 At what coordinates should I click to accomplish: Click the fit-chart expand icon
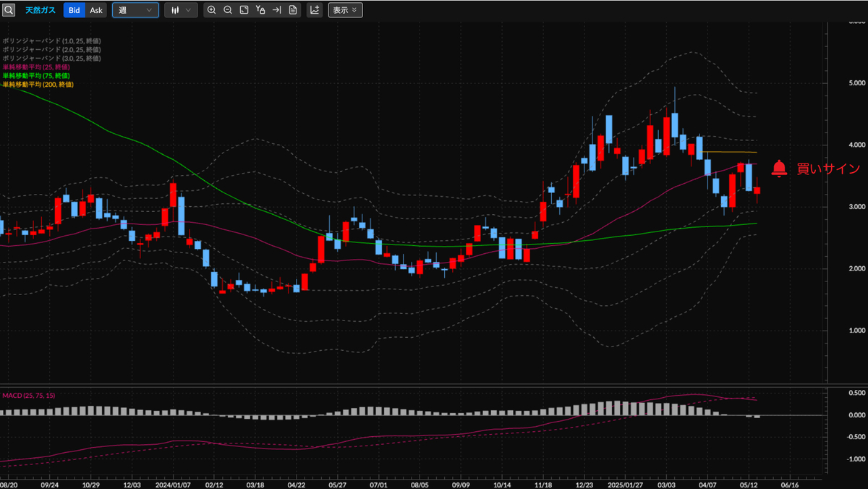(x=244, y=10)
